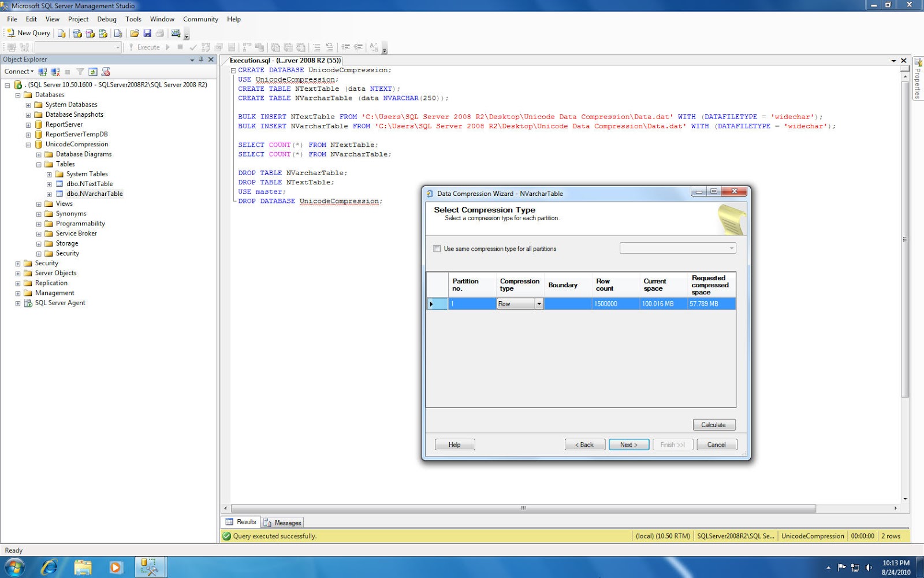Close the Object Explorer panel

(x=211, y=60)
